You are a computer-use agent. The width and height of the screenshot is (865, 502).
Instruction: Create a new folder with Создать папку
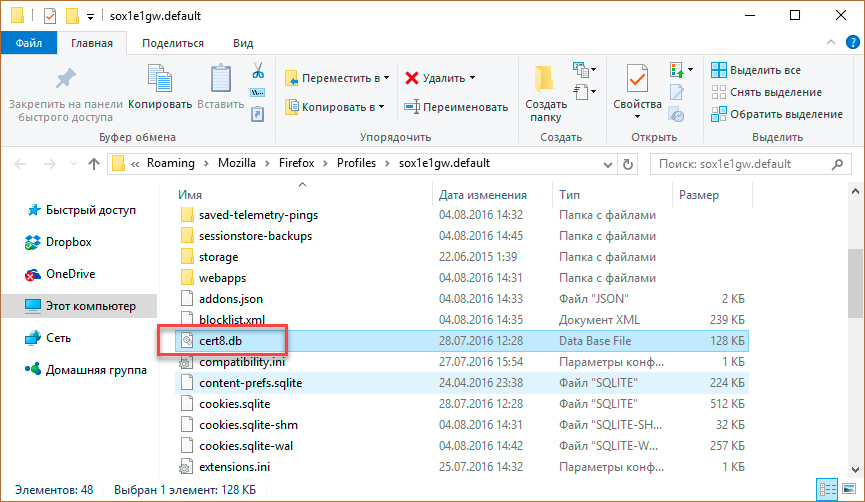click(x=546, y=90)
